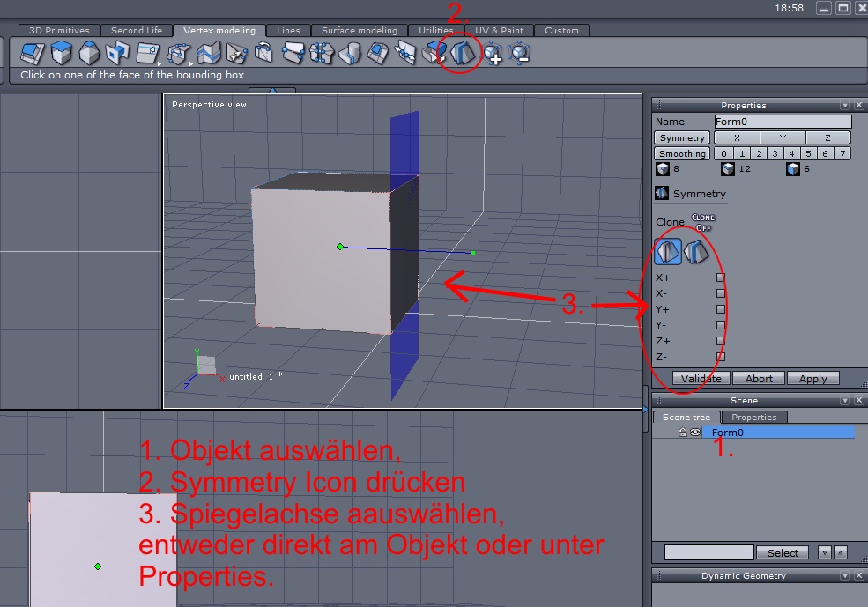
Task: Open the Custom tab
Action: click(x=561, y=31)
